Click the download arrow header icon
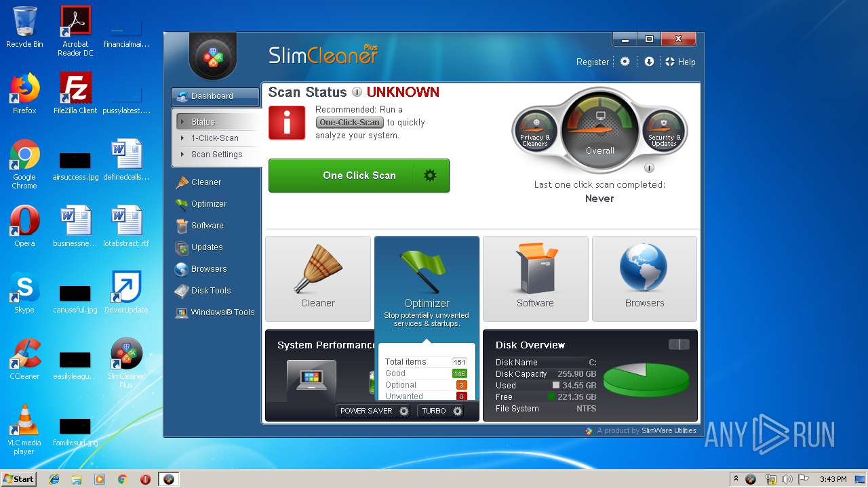 click(649, 62)
